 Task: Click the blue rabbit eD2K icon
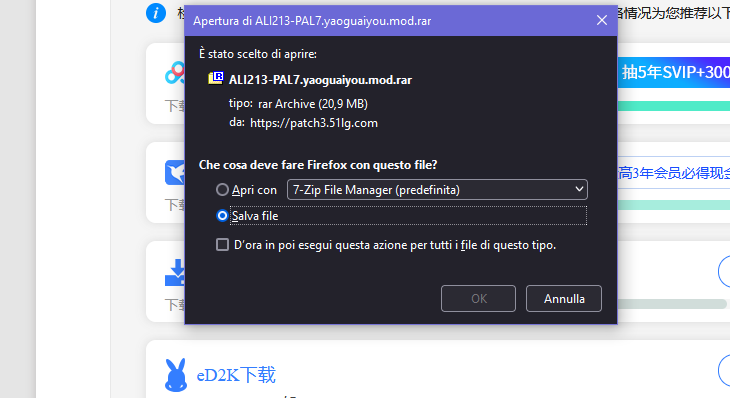tap(176, 375)
